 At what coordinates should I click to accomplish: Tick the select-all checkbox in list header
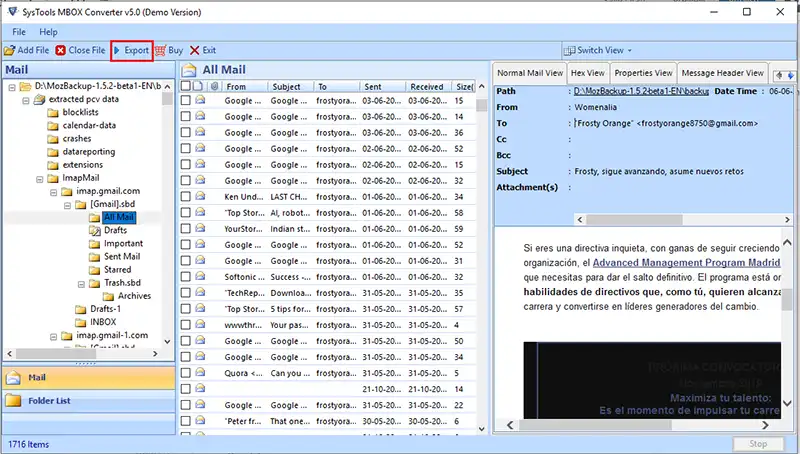click(x=186, y=86)
